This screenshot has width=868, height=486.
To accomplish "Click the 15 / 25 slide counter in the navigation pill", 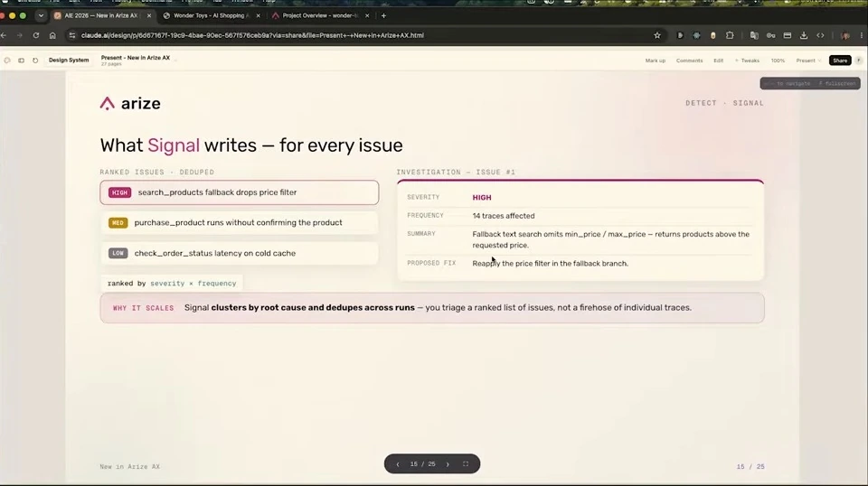I will pyautogui.click(x=422, y=464).
